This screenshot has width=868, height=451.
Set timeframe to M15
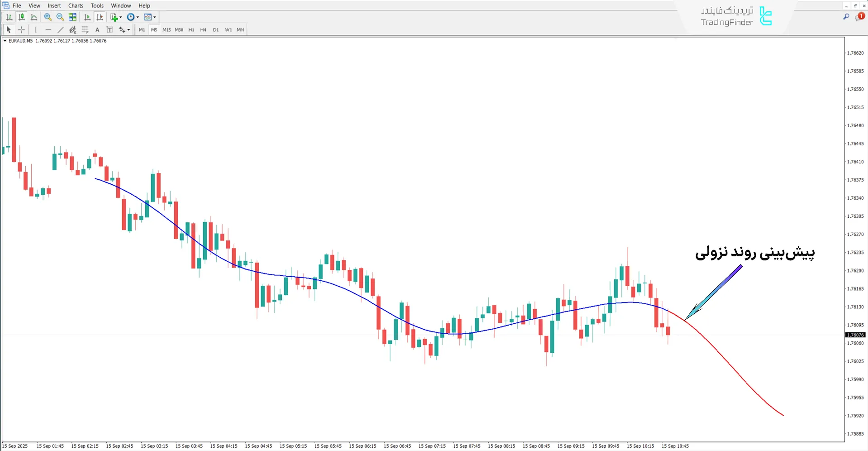(166, 30)
